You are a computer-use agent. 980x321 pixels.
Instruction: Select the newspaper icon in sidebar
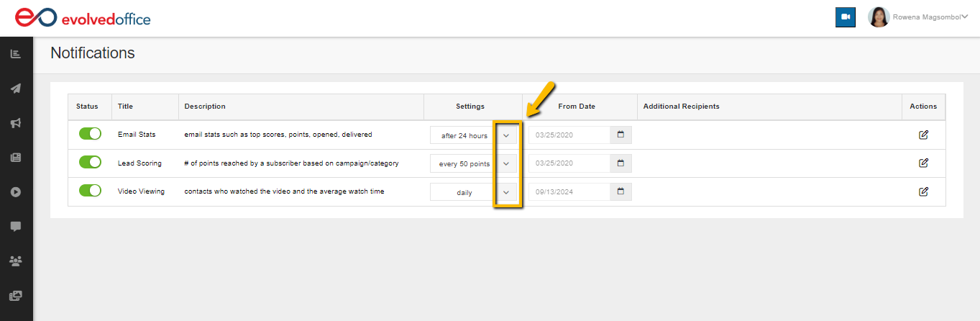tap(16, 158)
